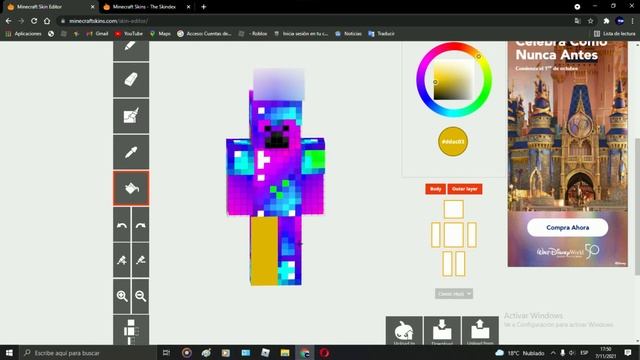Click the red Opera taskbar icon
640x360 pixels.
(x=324, y=353)
